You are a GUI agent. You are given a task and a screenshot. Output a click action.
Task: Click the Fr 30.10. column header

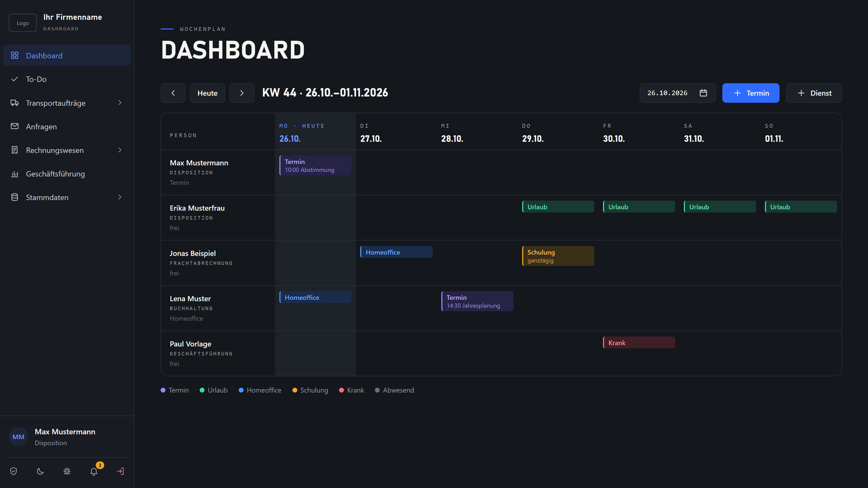coord(639,132)
